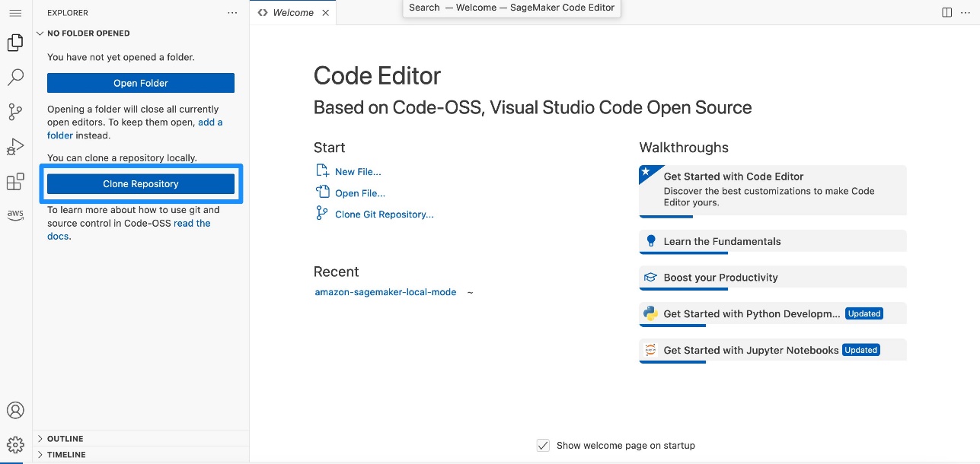
Task: Switch to the Welcome tab
Action: pos(292,13)
